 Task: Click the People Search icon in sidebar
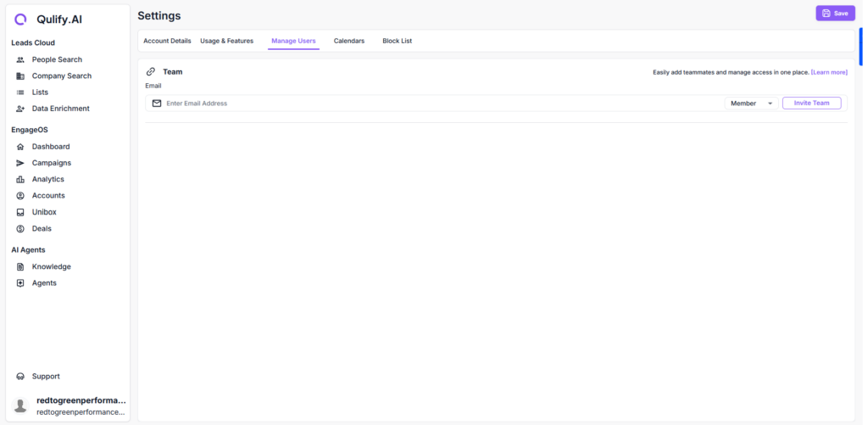[20, 60]
